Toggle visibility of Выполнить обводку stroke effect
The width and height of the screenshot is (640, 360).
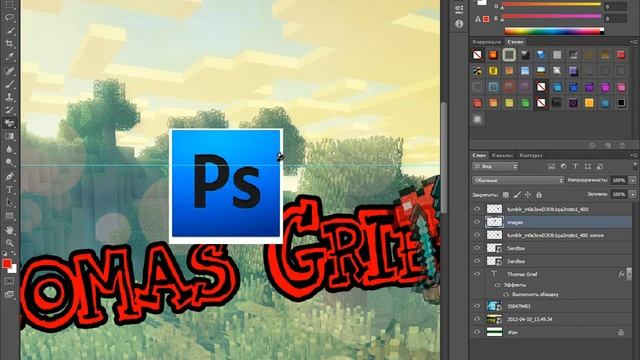coord(506,294)
